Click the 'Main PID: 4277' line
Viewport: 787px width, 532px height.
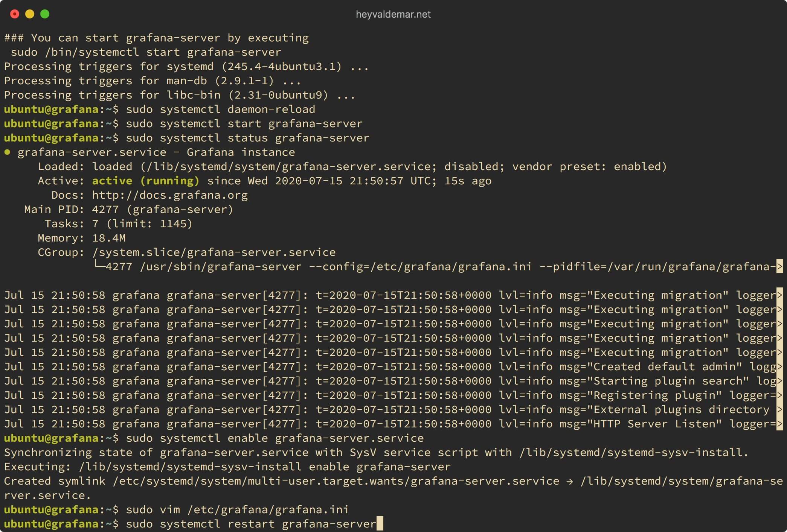click(129, 210)
